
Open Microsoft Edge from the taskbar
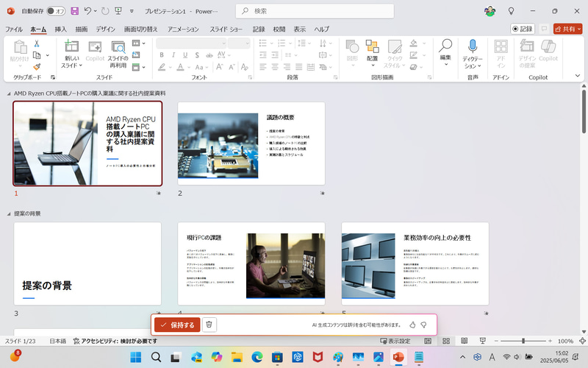pos(257,357)
